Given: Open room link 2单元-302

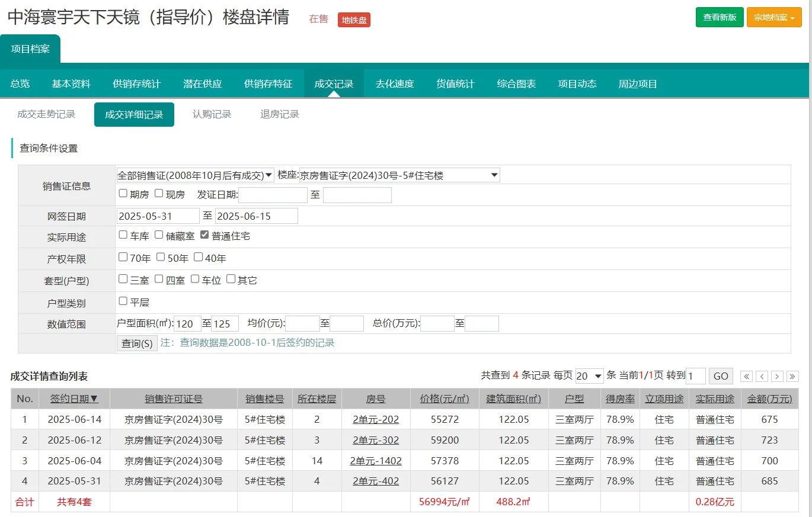Looking at the screenshot, I should coord(376,441).
